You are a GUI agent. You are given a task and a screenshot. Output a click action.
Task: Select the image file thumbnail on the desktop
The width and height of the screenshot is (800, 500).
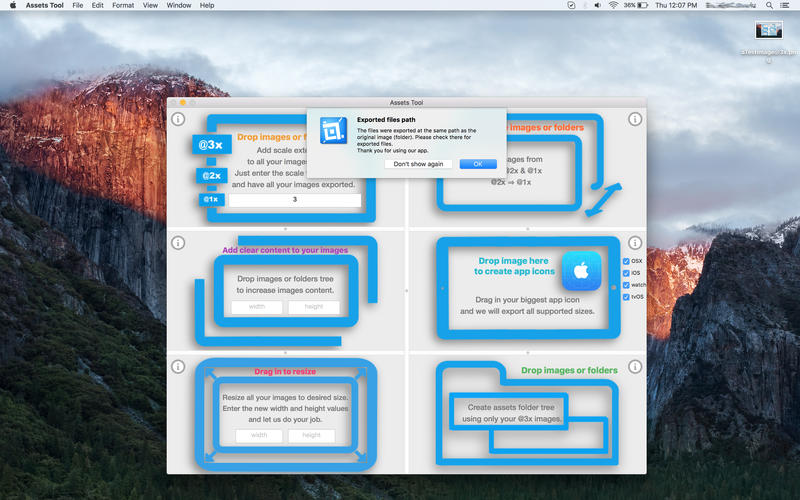[x=768, y=31]
